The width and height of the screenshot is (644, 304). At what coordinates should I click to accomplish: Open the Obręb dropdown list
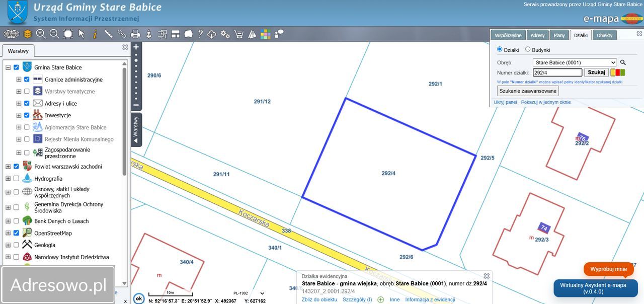575,62
